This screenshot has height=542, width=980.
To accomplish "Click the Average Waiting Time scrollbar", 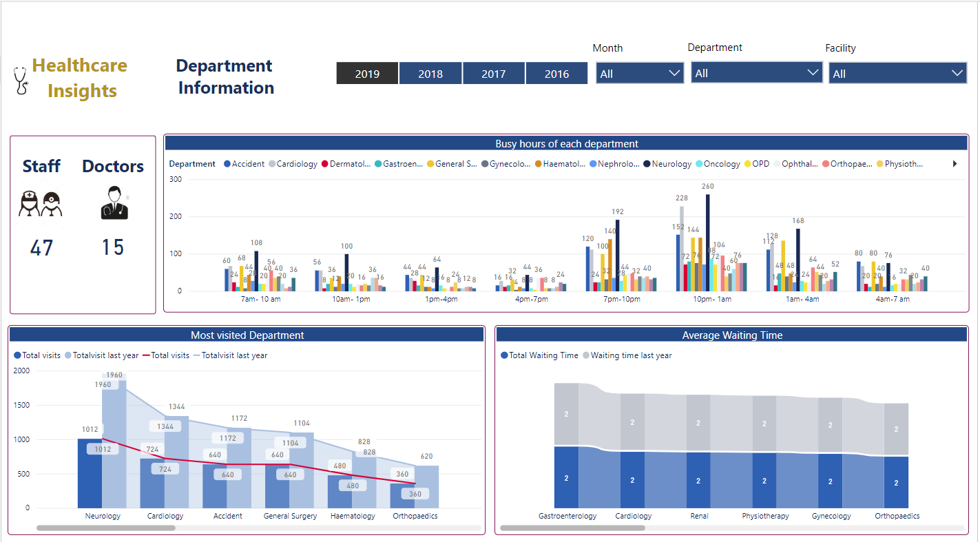I will 572,528.
